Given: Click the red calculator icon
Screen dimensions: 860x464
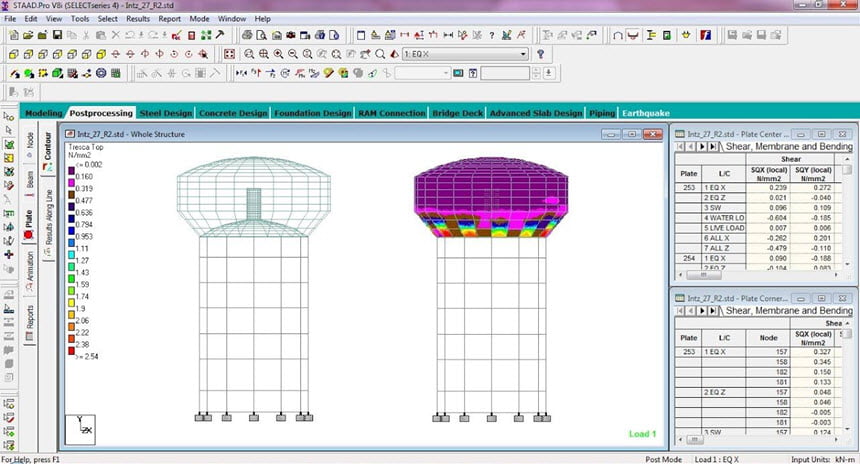Looking at the screenshot, I should [x=191, y=35].
